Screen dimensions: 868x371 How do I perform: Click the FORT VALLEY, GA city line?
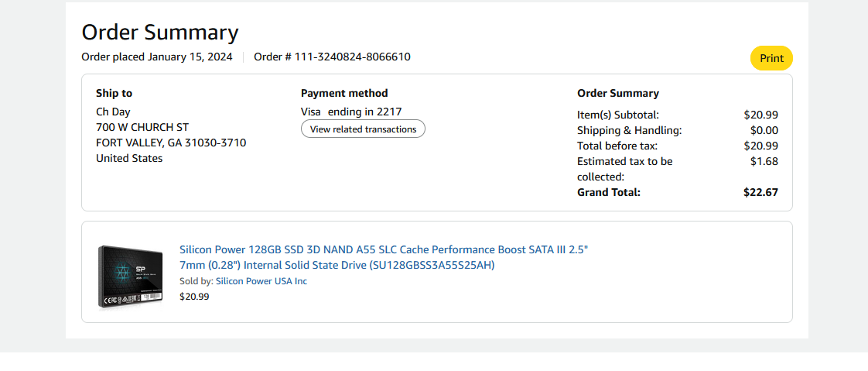[x=171, y=143]
